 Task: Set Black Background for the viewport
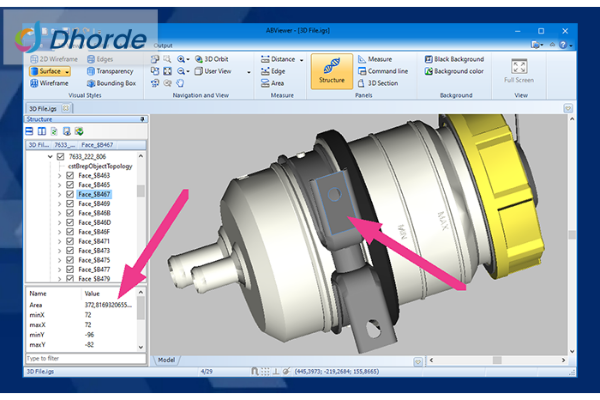(456, 59)
